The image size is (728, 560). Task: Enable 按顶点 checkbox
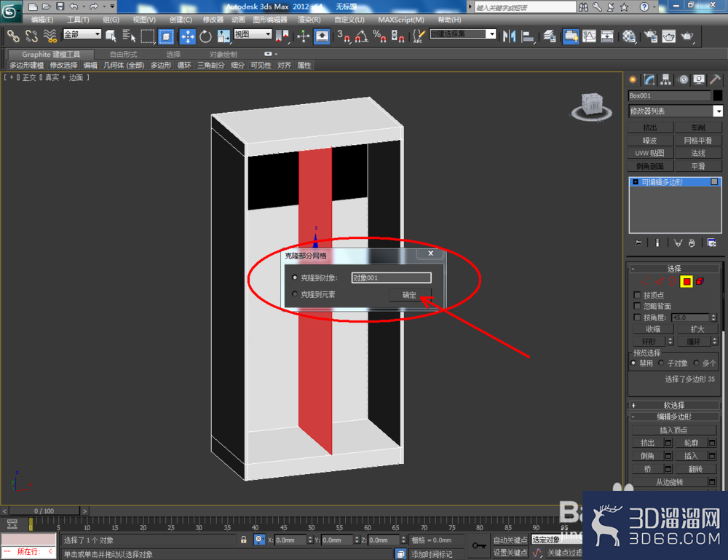coord(637,295)
